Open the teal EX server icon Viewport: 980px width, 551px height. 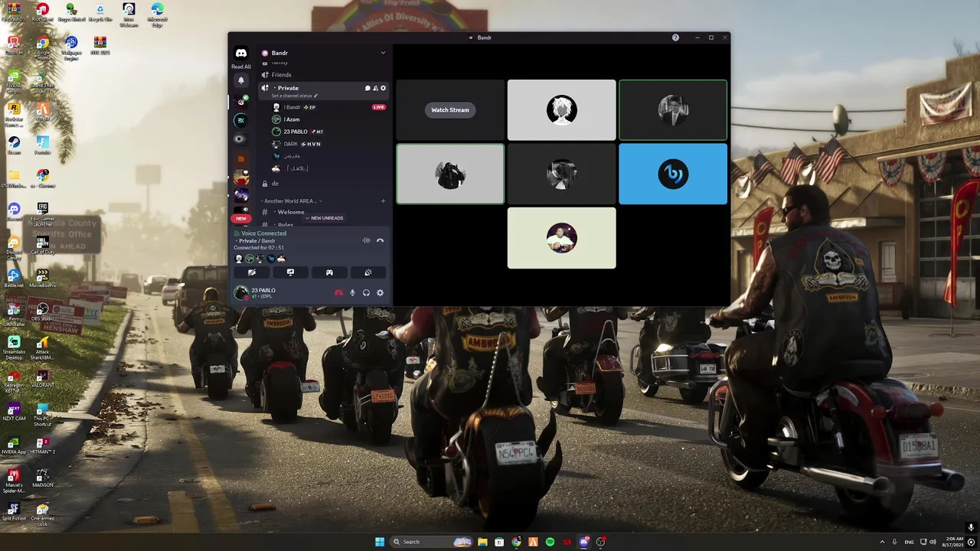click(x=241, y=120)
